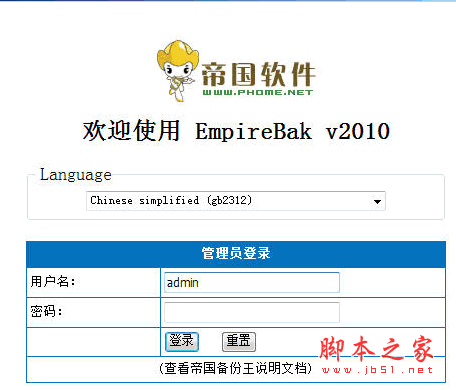Screen dimensions: 456x390
Task: Click the Language fieldset legend
Action: point(76,175)
